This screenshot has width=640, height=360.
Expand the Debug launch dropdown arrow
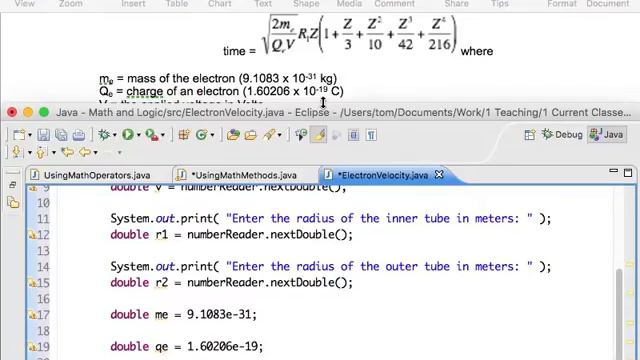[115, 135]
